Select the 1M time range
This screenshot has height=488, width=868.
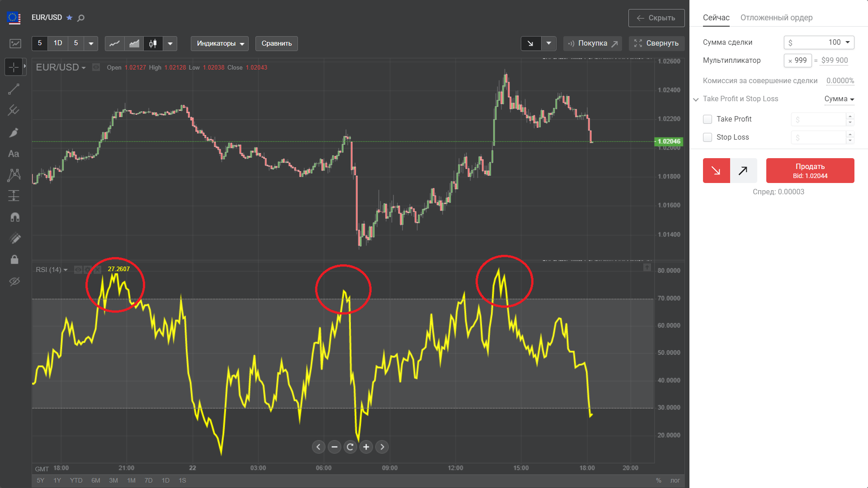tap(131, 480)
